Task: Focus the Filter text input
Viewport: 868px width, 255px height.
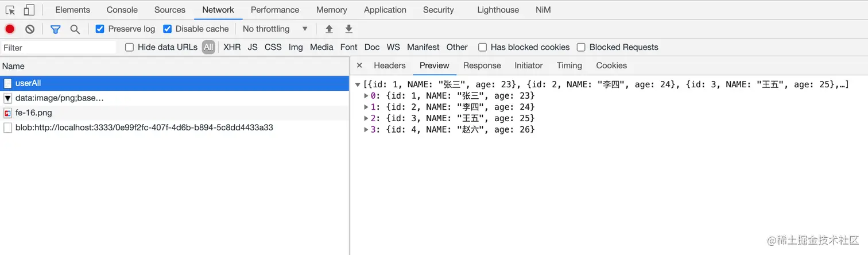Action: pyautogui.click(x=59, y=48)
